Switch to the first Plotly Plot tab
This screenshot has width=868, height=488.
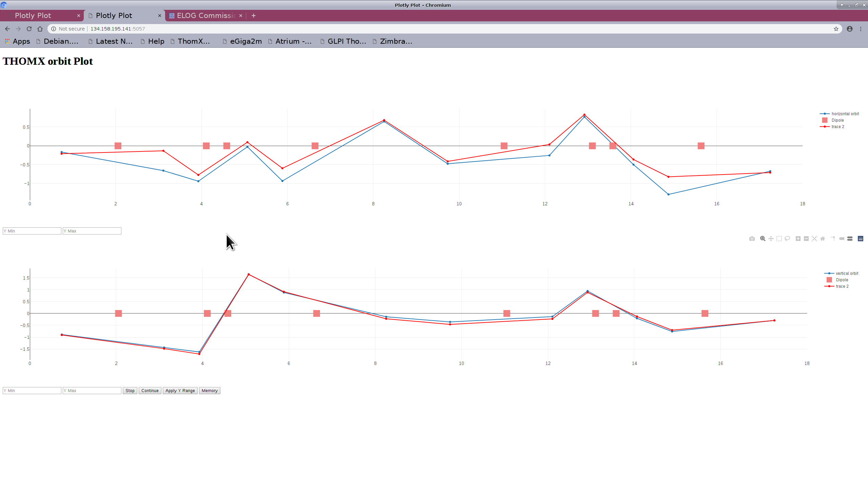point(33,16)
